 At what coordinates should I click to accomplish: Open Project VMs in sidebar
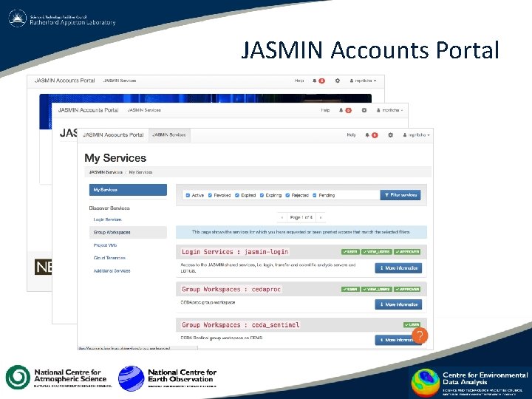[x=105, y=245]
